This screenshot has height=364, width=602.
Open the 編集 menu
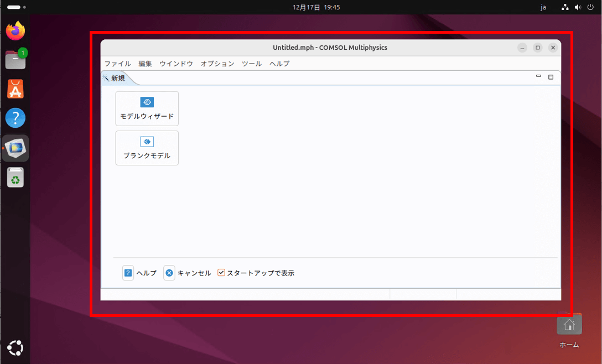pyautogui.click(x=145, y=64)
